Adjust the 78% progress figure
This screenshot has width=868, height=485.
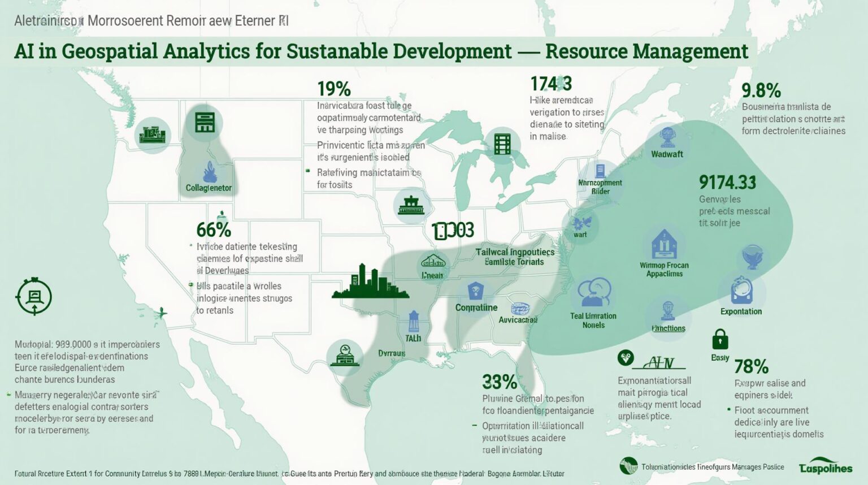[x=750, y=366]
